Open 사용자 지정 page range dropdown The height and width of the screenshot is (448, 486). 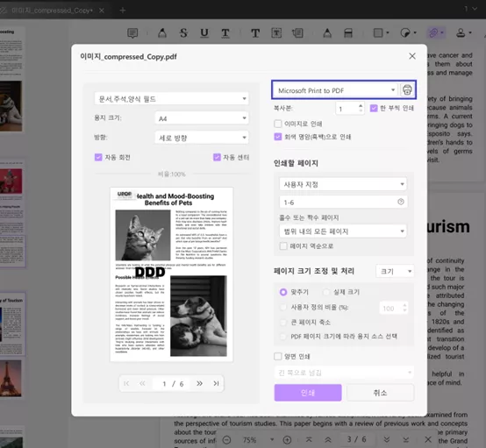point(343,184)
